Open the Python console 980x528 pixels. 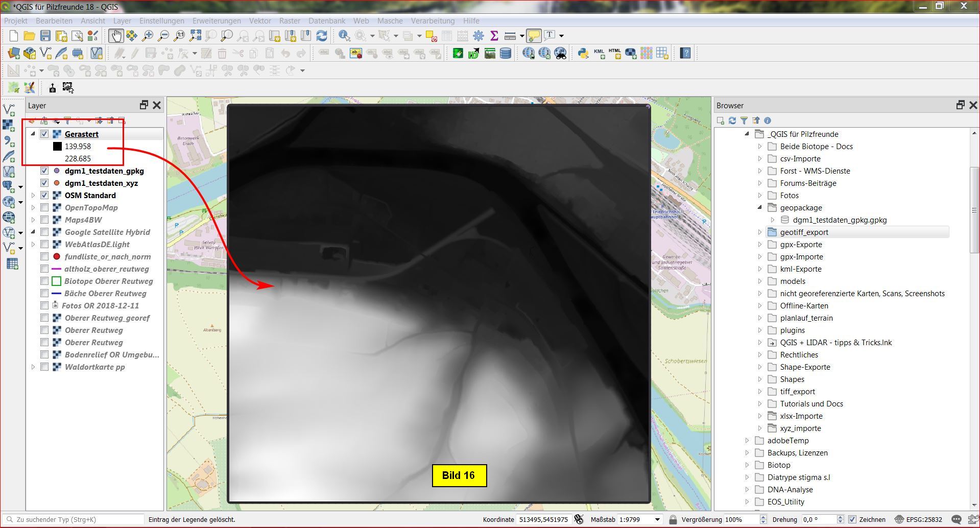tap(583, 53)
